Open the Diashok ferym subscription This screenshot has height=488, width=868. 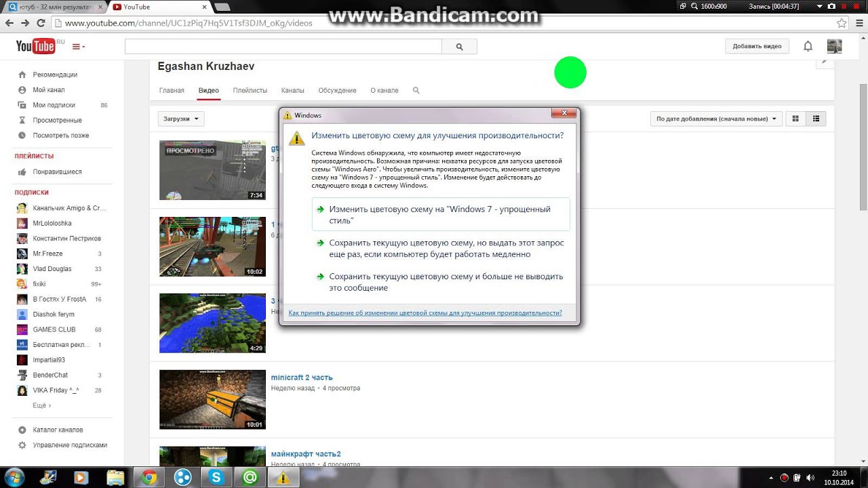point(54,314)
